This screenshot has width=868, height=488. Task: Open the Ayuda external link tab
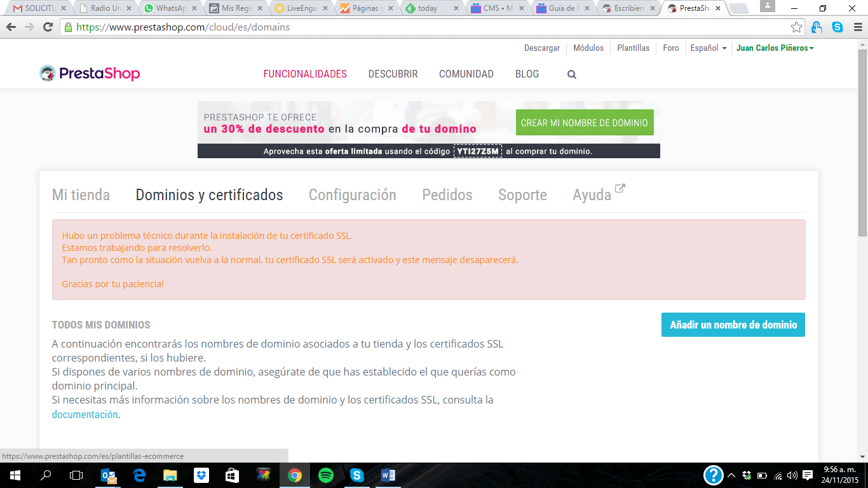599,194
